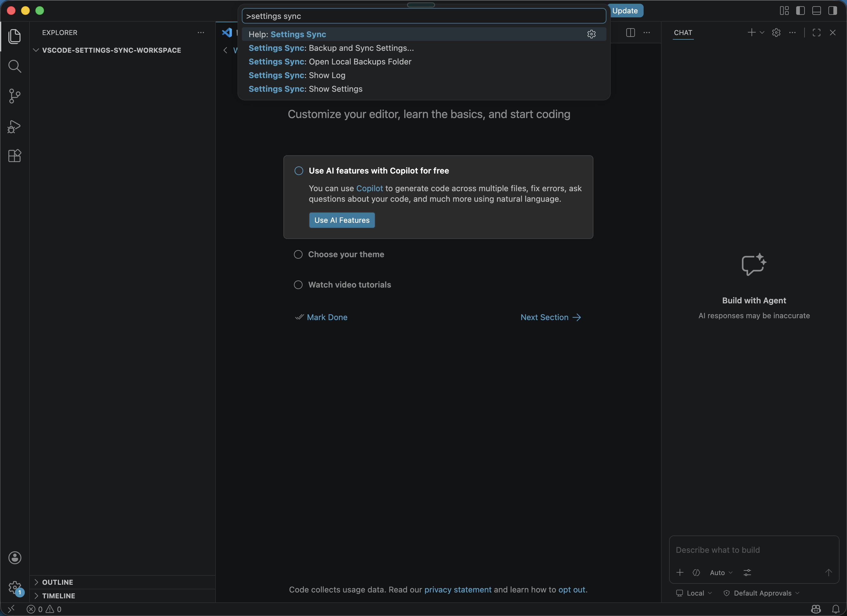Toggle secondary side bar visibility
The width and height of the screenshot is (847, 616).
click(833, 11)
